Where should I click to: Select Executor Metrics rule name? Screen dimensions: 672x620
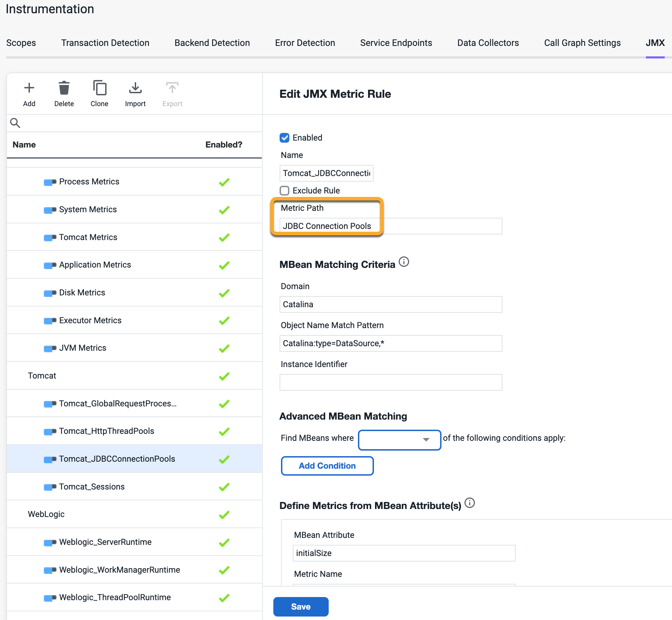click(91, 320)
